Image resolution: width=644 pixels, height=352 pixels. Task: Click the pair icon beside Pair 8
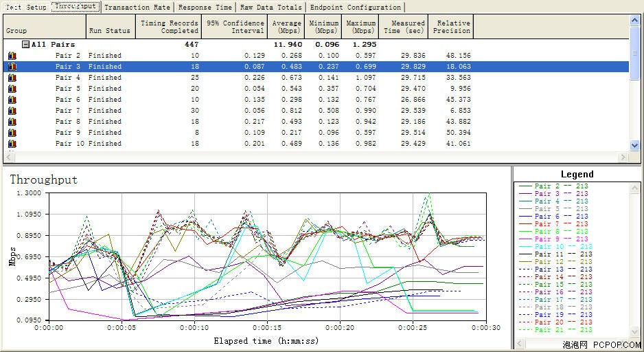coord(12,122)
